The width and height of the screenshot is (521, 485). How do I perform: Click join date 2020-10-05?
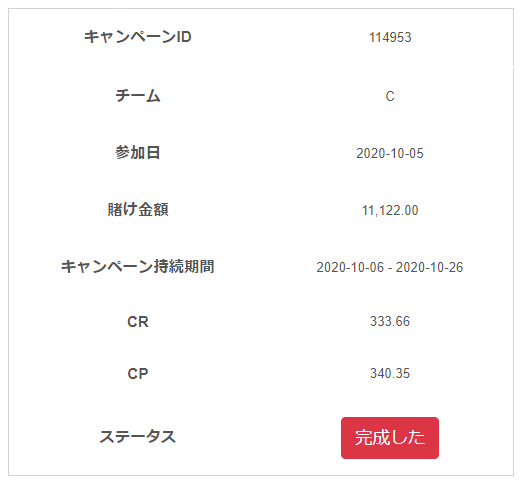coord(390,153)
